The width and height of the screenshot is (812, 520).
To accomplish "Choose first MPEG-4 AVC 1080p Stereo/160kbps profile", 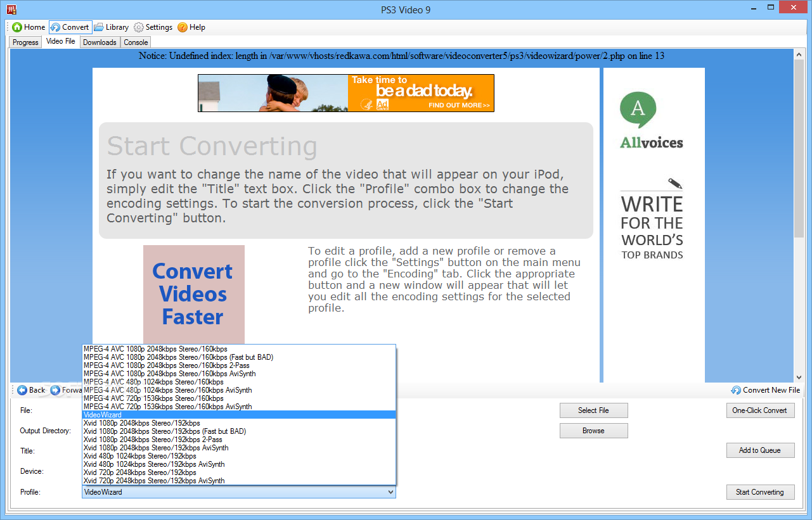I will coord(239,349).
